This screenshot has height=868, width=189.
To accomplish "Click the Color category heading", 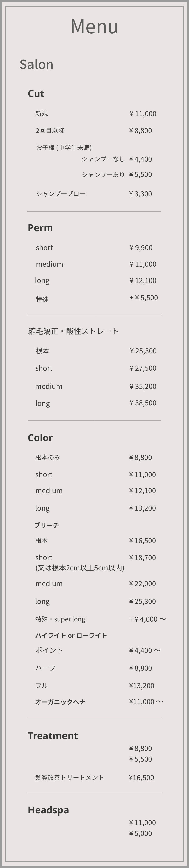I will point(40,438).
